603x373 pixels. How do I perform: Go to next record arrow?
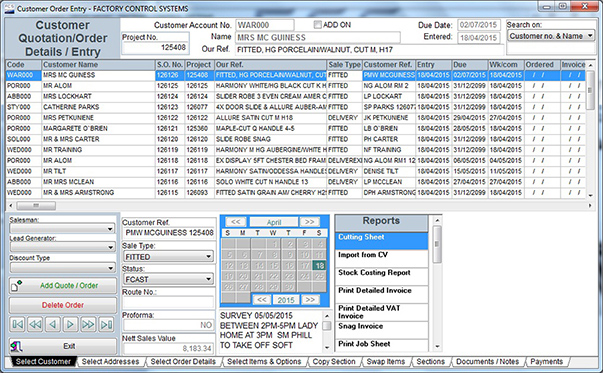pyautogui.click(x=70, y=325)
